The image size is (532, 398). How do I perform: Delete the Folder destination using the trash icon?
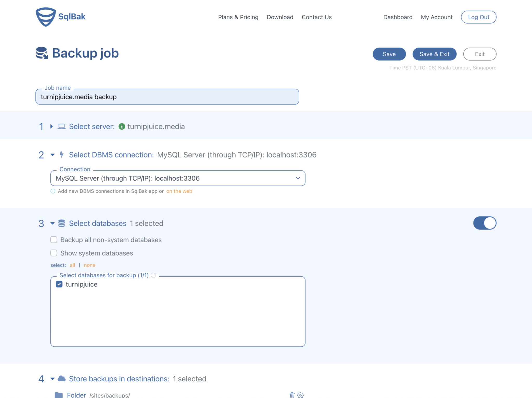click(292, 395)
